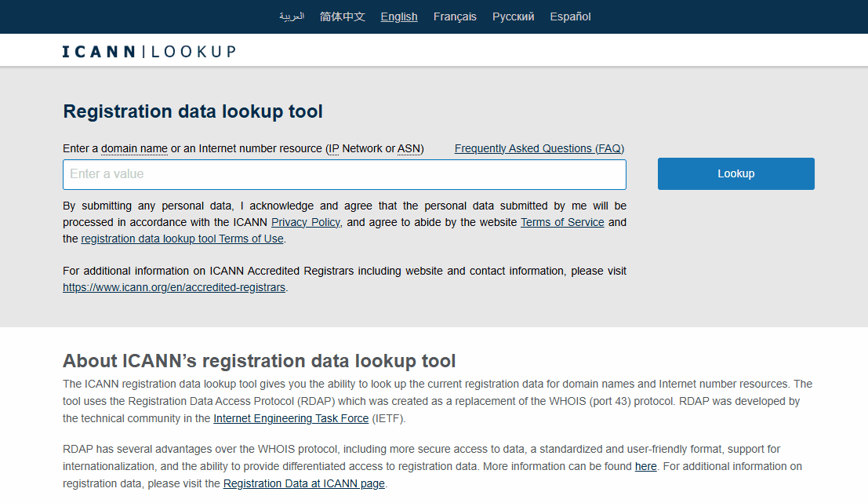Switch language to Español
This screenshot has width=868, height=503.
(570, 16)
